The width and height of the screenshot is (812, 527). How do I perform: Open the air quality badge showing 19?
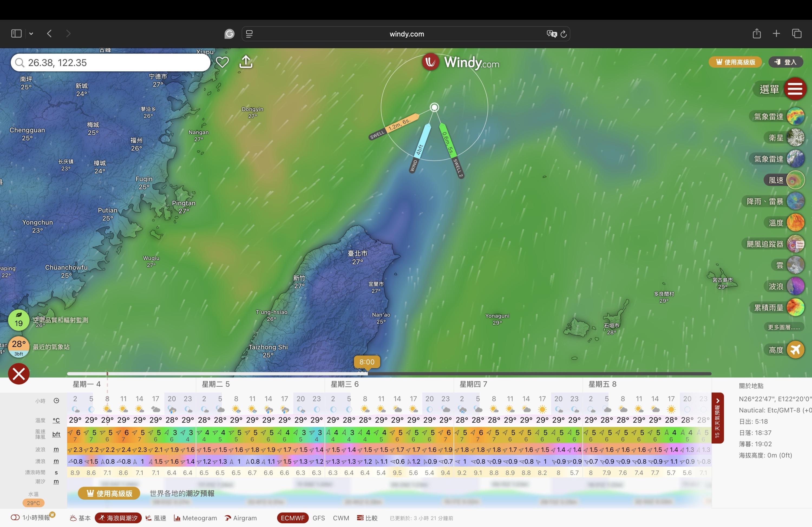point(19,320)
